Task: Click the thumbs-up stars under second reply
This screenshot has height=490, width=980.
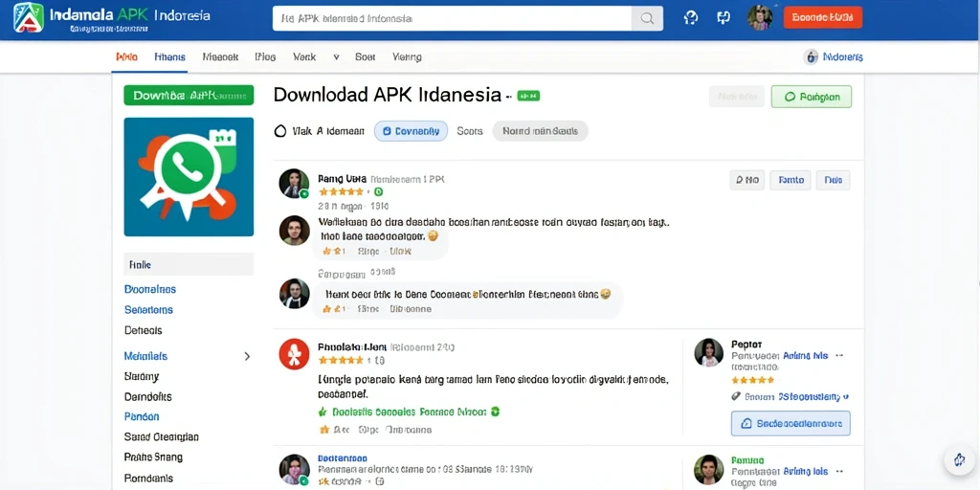Action: pyautogui.click(x=333, y=309)
